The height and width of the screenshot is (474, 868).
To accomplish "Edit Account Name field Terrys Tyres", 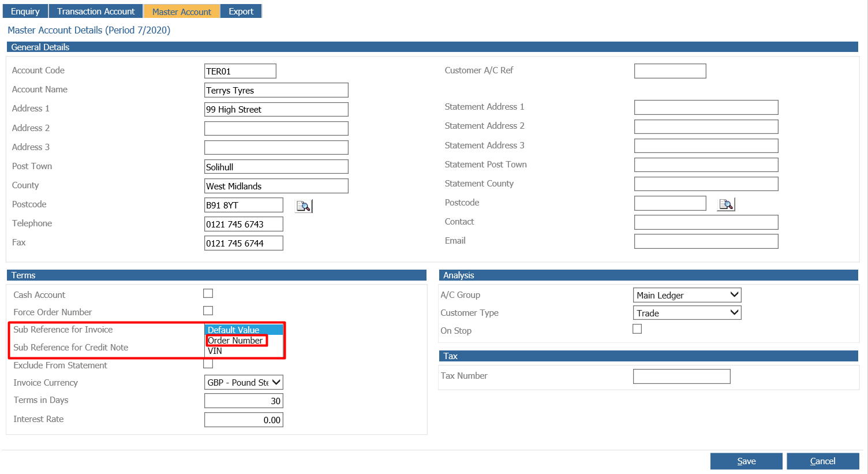I will click(x=276, y=90).
